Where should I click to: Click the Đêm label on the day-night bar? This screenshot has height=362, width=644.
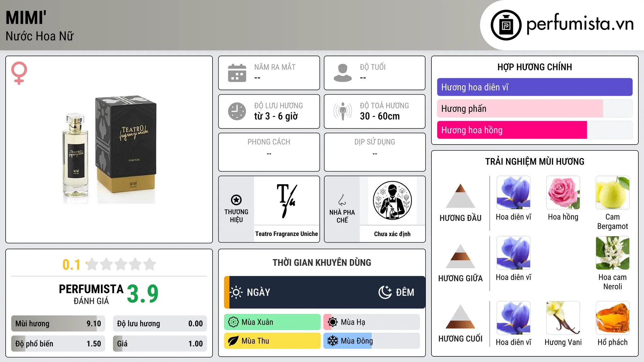(x=405, y=292)
